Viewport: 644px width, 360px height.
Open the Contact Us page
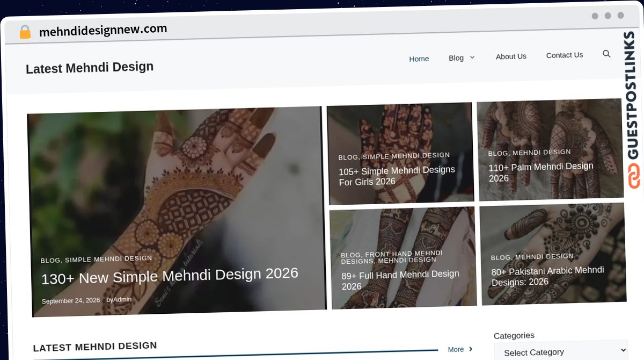pos(564,55)
